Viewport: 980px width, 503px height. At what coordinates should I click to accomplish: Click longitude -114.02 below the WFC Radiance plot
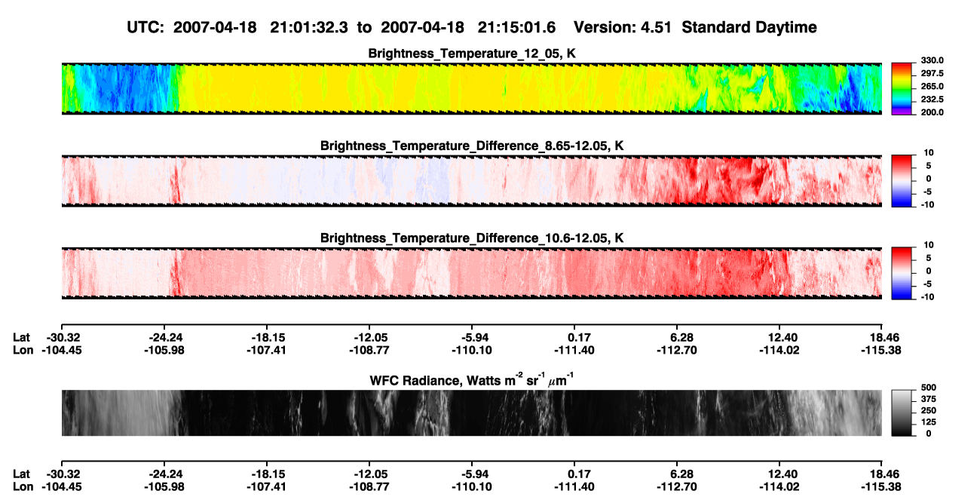[779, 488]
